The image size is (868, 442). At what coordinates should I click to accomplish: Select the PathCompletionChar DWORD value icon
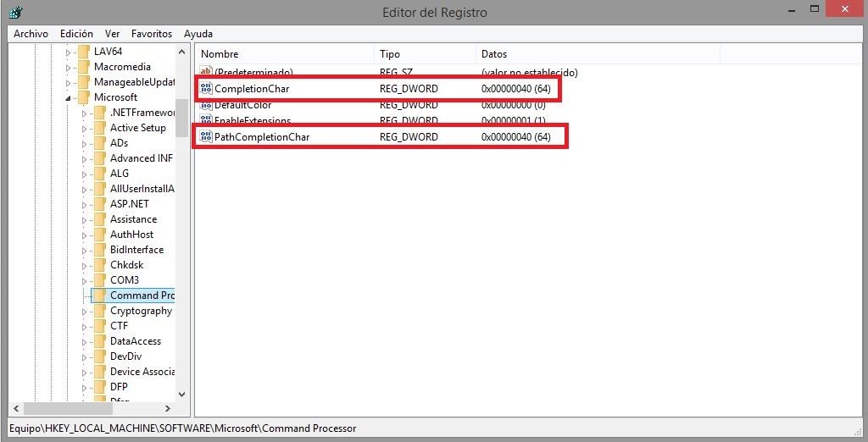[x=207, y=136]
